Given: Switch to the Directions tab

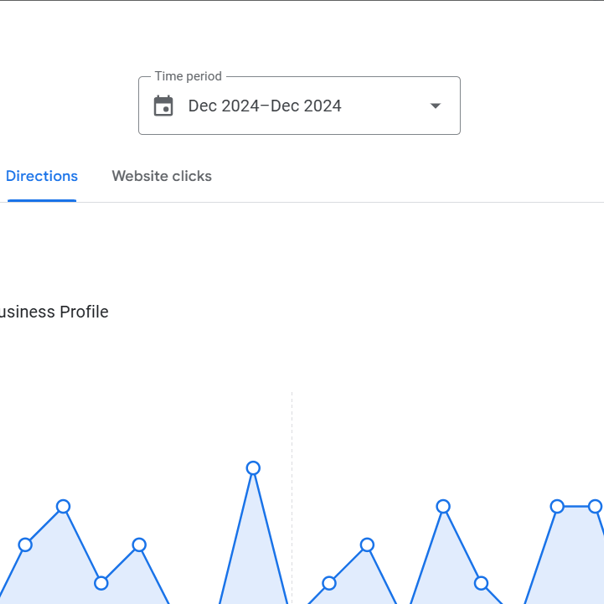Looking at the screenshot, I should [x=42, y=176].
